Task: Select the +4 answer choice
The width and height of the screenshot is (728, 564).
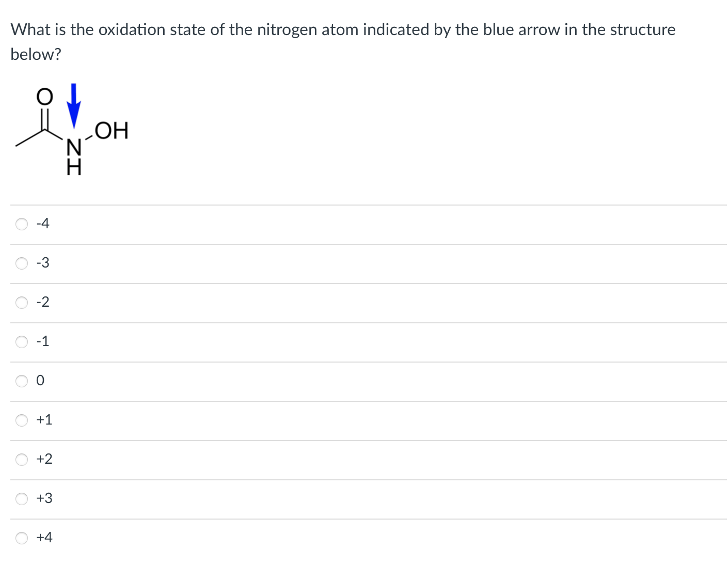Action: (x=22, y=538)
